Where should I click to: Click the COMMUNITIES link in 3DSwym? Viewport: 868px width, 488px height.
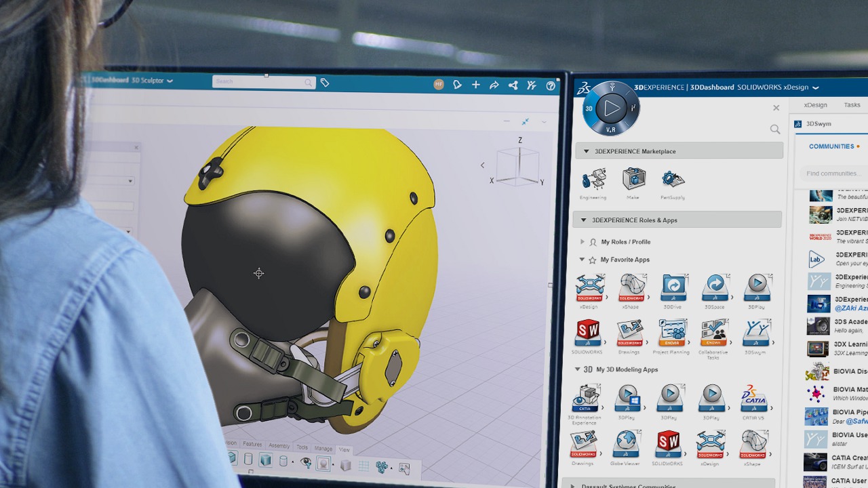coord(830,146)
